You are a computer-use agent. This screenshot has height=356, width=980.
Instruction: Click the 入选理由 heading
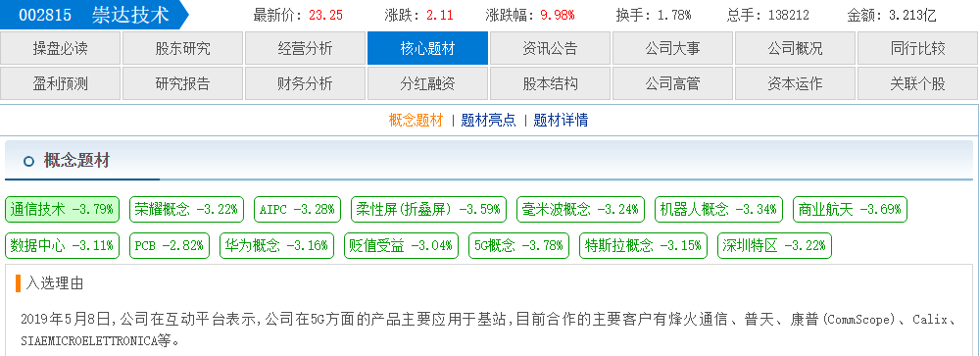[x=55, y=283]
